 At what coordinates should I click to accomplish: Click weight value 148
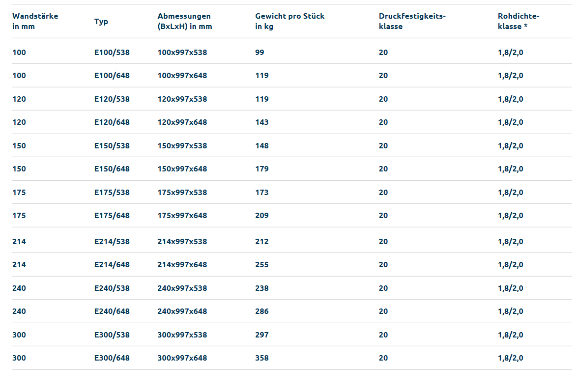(262, 146)
